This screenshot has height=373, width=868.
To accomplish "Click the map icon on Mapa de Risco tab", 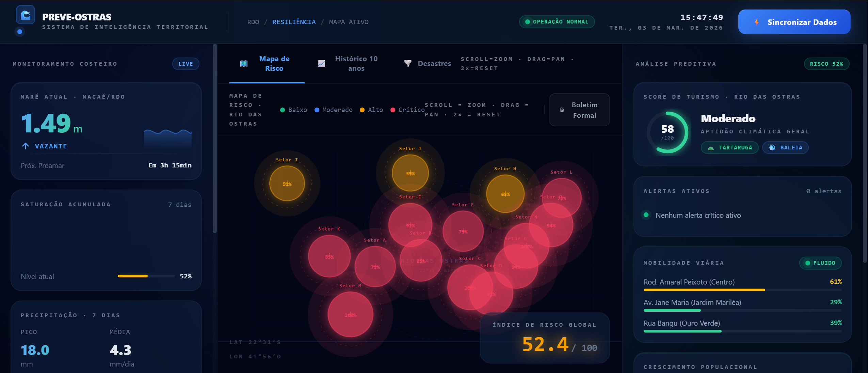I will (244, 64).
